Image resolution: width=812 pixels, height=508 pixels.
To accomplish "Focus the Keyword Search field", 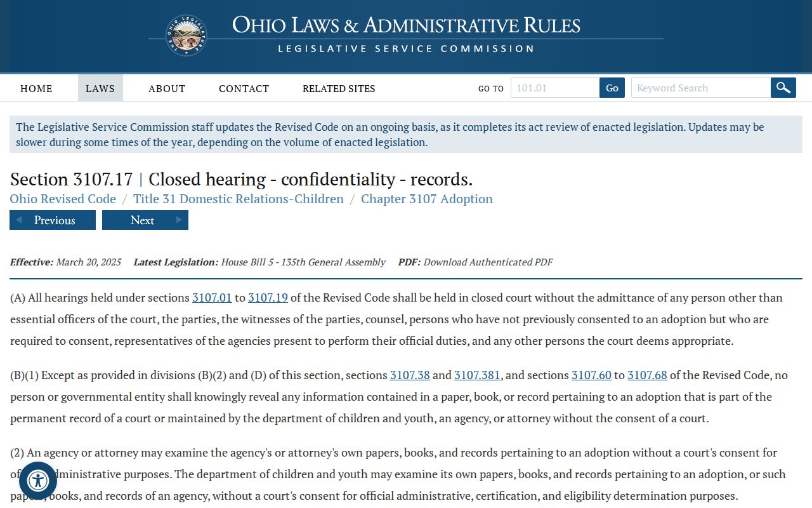I will pos(701,88).
